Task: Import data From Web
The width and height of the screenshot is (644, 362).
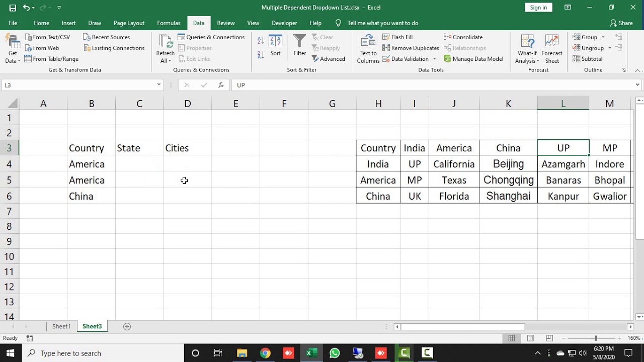Action: pyautogui.click(x=41, y=48)
